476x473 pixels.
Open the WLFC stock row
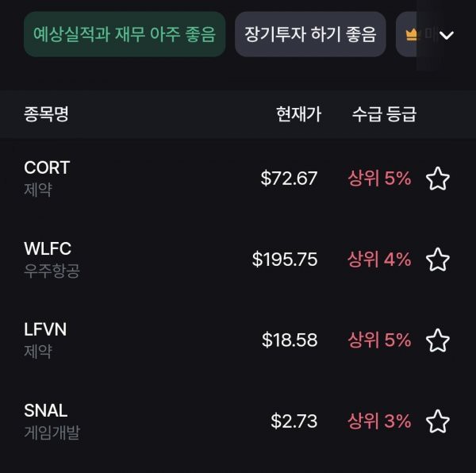pos(238,260)
